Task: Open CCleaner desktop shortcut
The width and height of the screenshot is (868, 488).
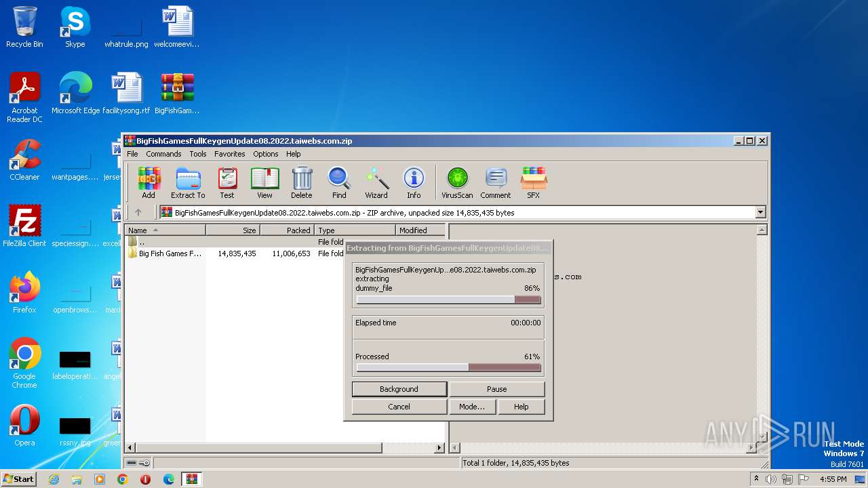Action: (24, 160)
